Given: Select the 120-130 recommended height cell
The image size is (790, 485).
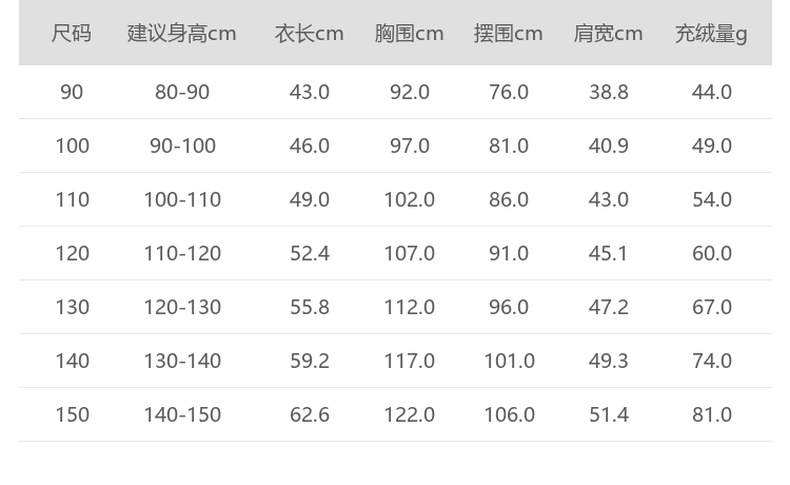Looking at the screenshot, I should click(x=182, y=307).
